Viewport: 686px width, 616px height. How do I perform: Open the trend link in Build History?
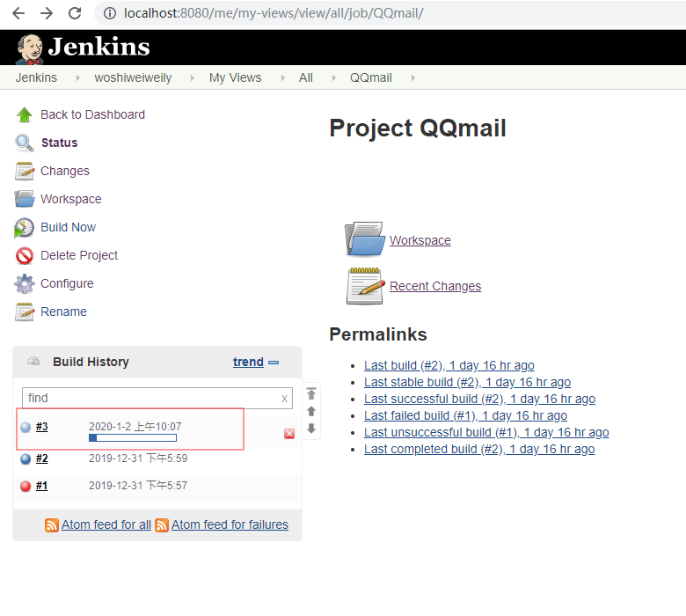point(248,362)
